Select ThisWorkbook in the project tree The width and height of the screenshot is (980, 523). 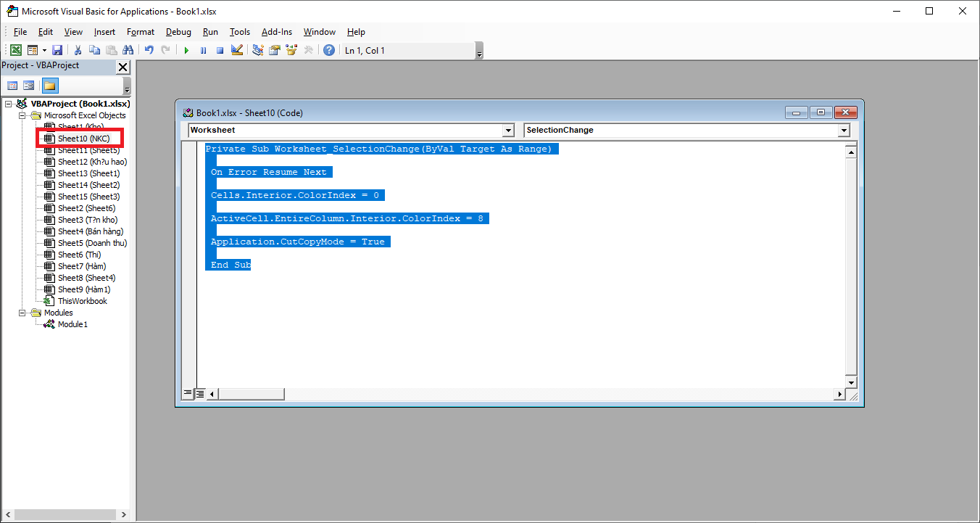coord(82,301)
